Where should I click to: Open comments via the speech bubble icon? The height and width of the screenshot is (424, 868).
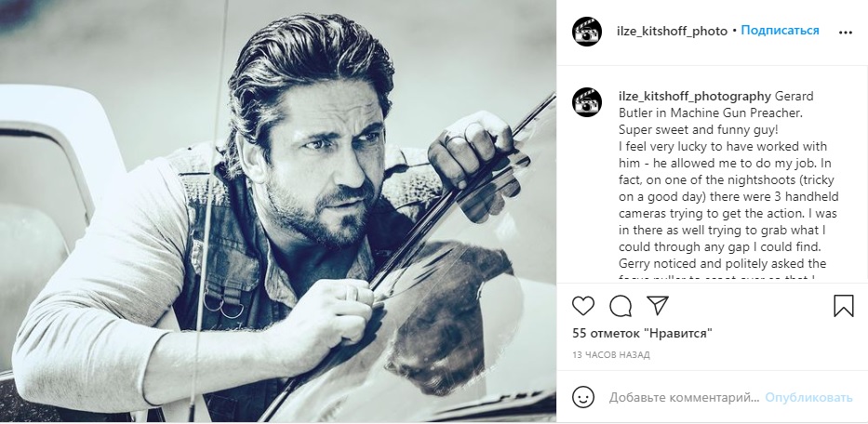(621, 306)
